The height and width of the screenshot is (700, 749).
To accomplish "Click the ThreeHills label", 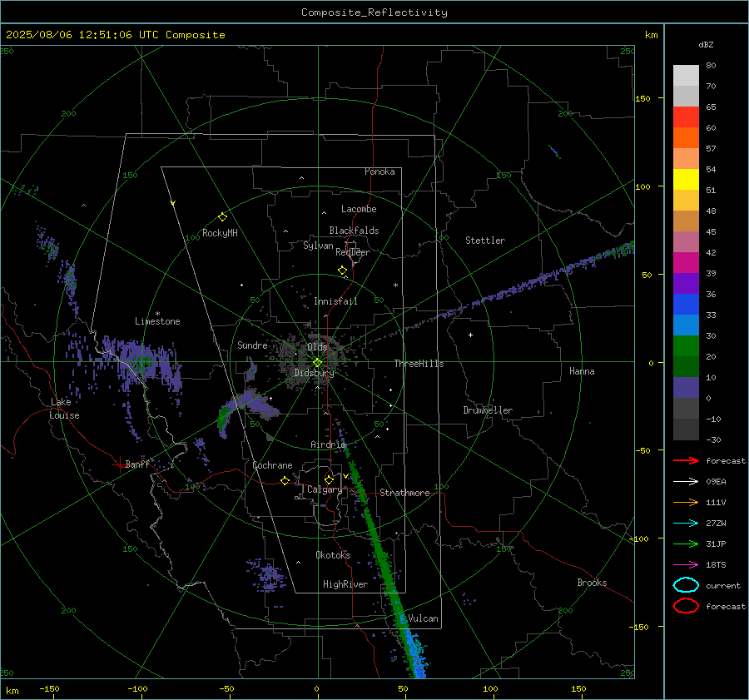I will 419,364.
